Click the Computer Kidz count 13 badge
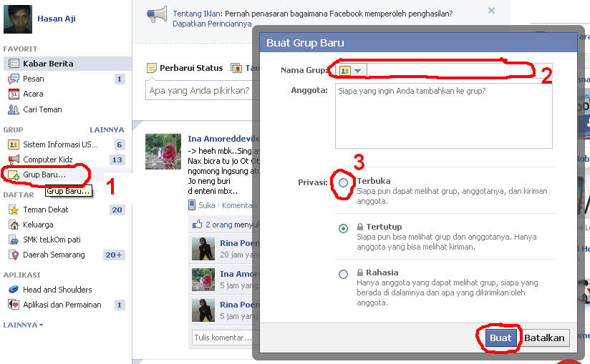The height and width of the screenshot is (364, 590). [117, 159]
